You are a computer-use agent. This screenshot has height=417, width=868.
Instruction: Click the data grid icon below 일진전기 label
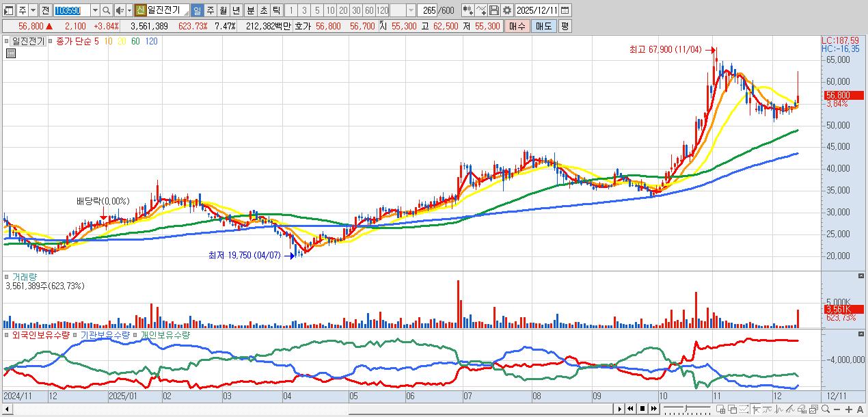[x=10, y=53]
